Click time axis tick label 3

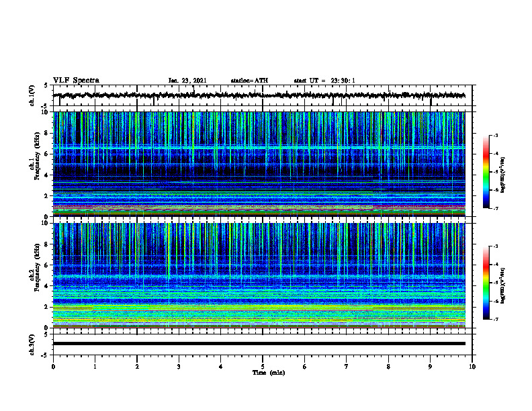179,367
